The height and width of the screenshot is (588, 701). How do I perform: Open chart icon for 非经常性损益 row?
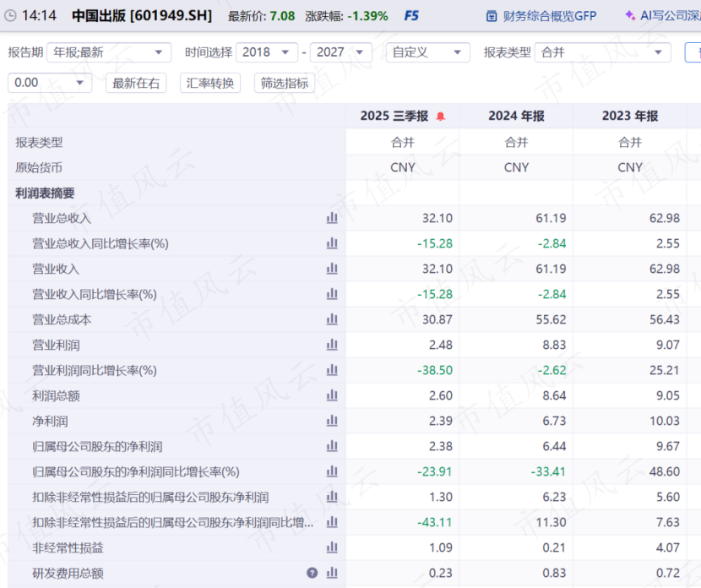pos(332,547)
